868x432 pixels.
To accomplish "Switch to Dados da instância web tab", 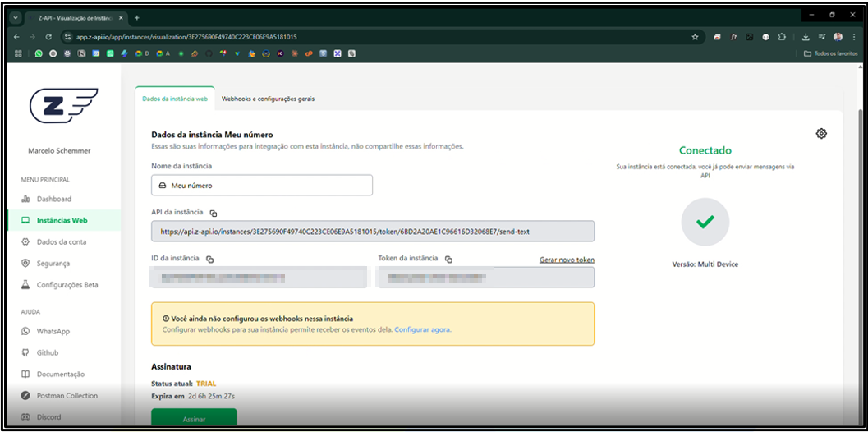I will coord(175,99).
